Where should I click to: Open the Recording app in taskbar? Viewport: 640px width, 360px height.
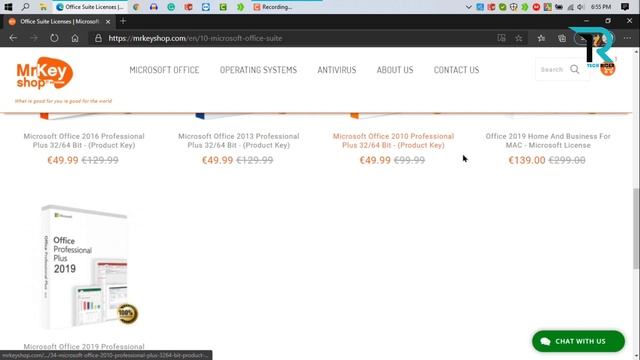(273, 7)
